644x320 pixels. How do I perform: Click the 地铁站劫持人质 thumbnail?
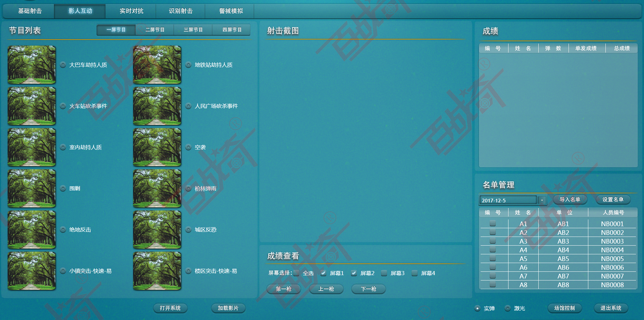(x=157, y=65)
